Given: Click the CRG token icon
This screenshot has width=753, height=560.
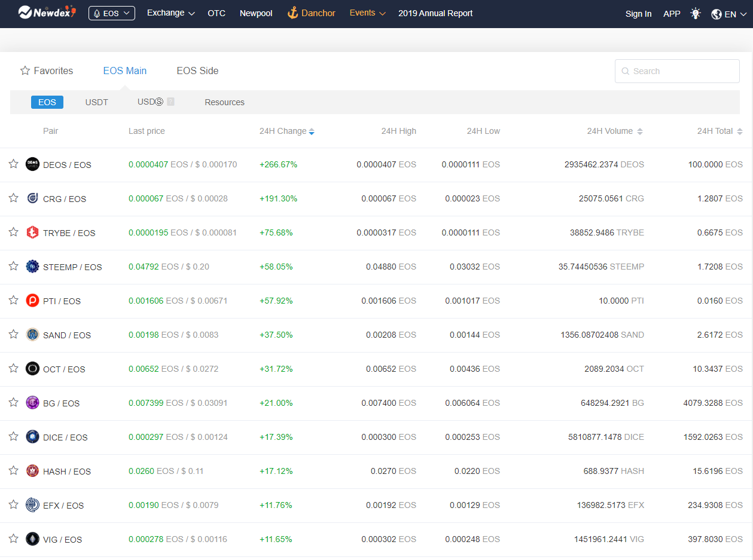Looking at the screenshot, I should point(32,198).
